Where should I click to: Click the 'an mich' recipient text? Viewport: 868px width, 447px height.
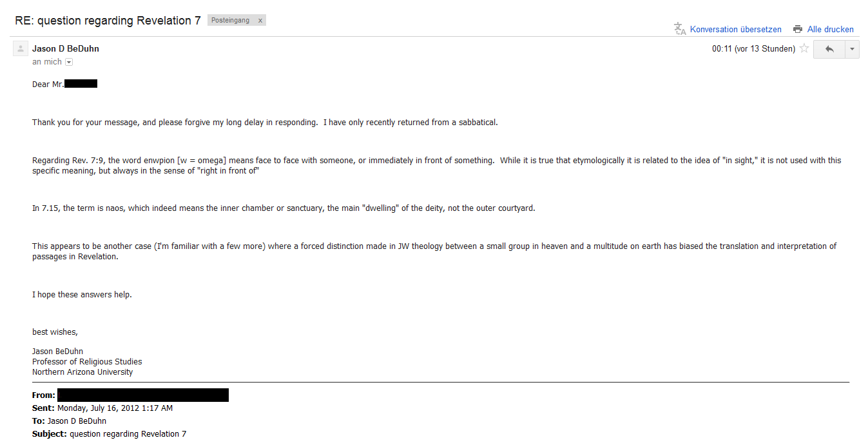coord(47,62)
